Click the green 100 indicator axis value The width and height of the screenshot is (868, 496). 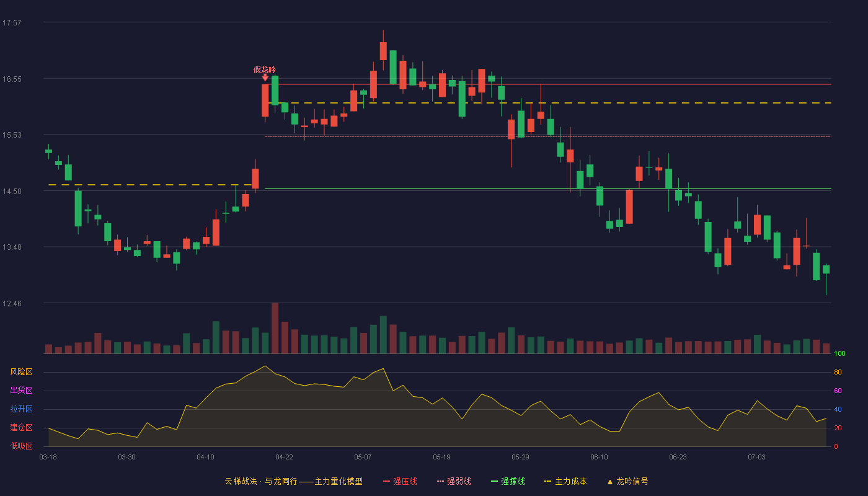pyautogui.click(x=839, y=354)
